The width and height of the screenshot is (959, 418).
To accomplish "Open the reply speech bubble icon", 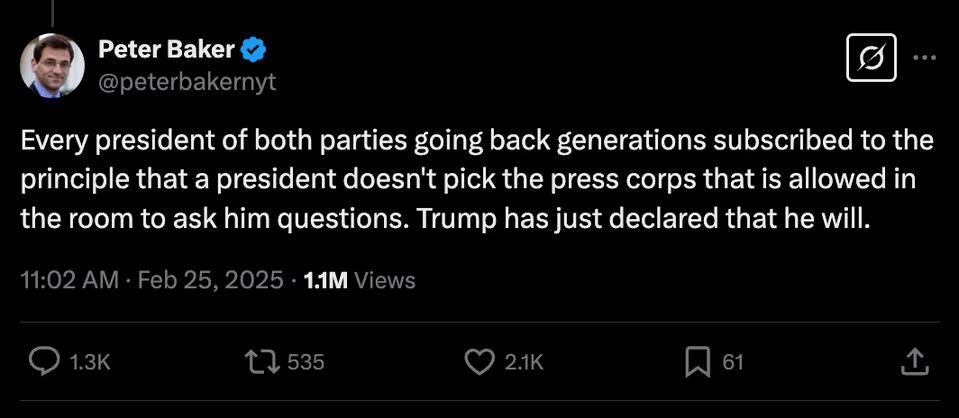I will click(x=42, y=362).
